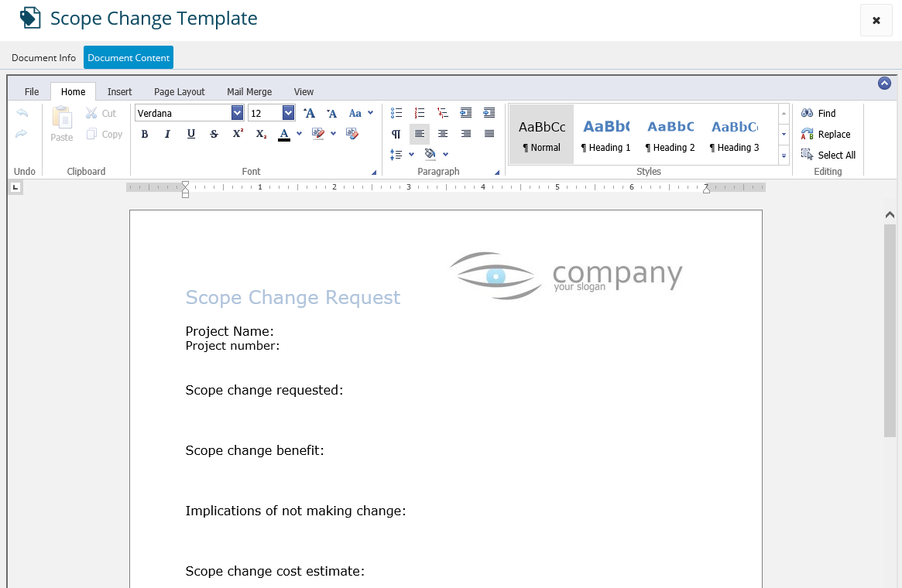Screen dimensions: 902x588
Task: Grow font size icon
Action: (309, 113)
